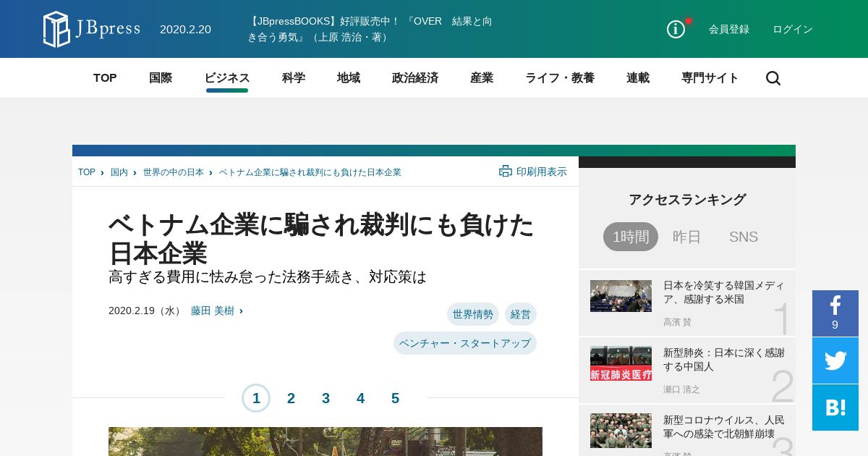Switch ranking to SNS tab

click(744, 237)
